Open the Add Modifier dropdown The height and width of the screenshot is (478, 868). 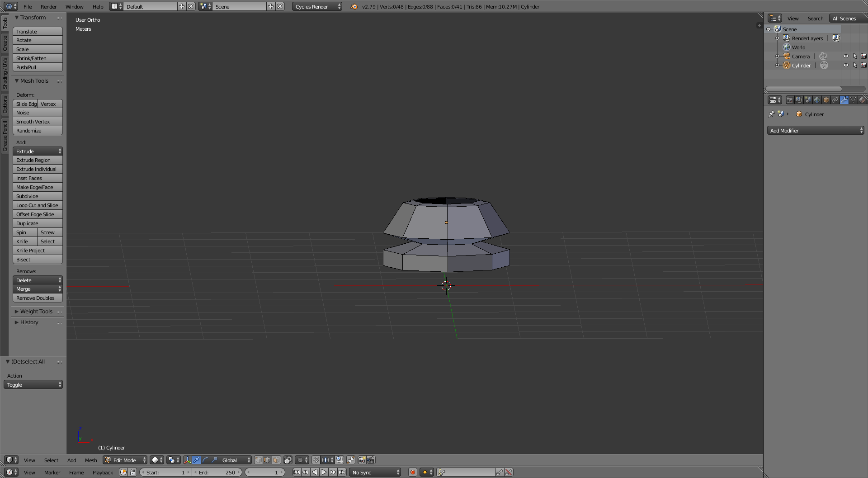click(x=816, y=131)
